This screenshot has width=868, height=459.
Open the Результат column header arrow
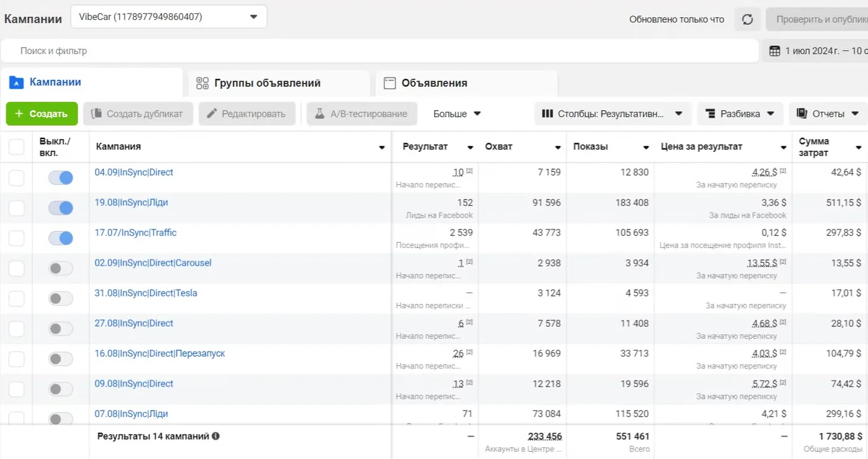pos(471,147)
